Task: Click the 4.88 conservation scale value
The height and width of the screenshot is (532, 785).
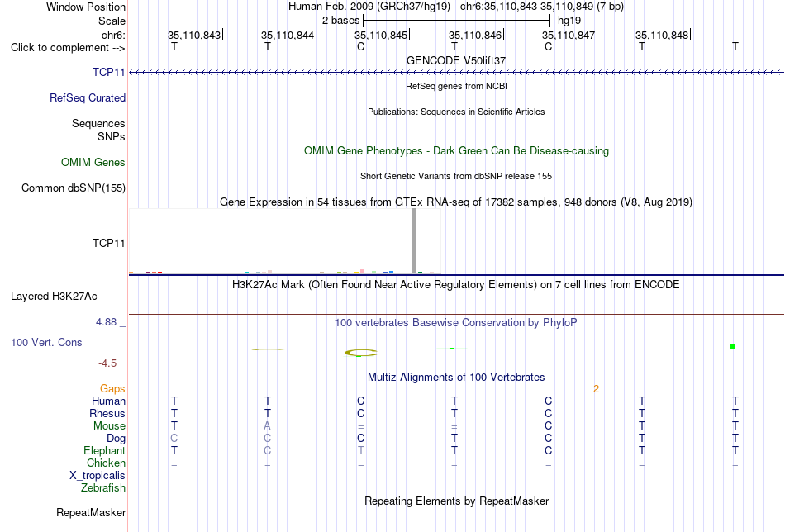Action: [106, 322]
